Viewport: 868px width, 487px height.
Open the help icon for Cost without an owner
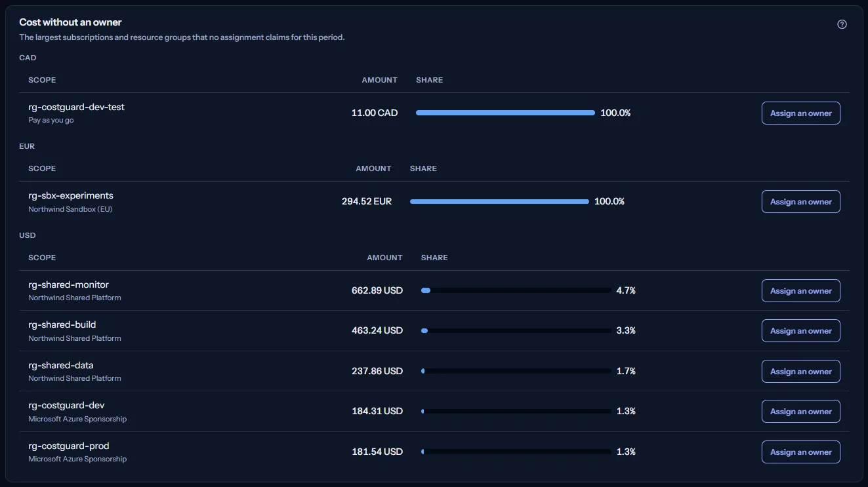(x=842, y=24)
